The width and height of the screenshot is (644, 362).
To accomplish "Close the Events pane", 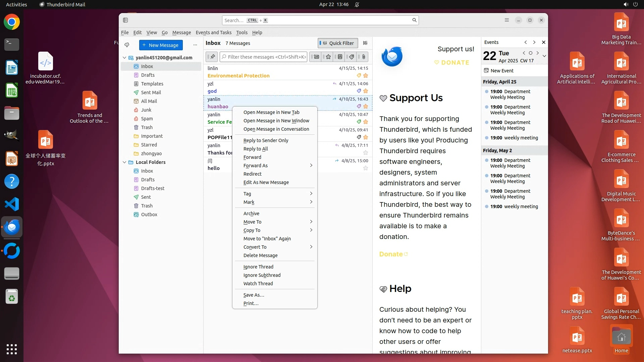I will click(543, 42).
